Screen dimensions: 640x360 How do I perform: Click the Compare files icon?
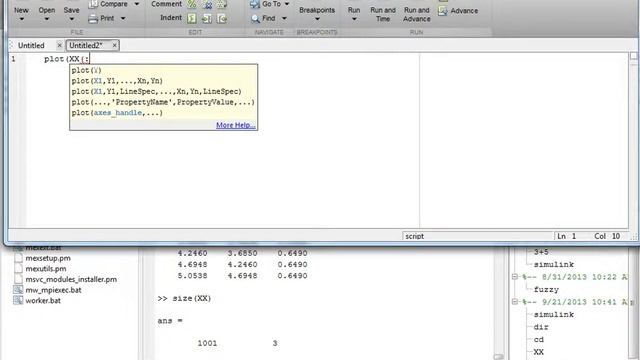[93, 4]
